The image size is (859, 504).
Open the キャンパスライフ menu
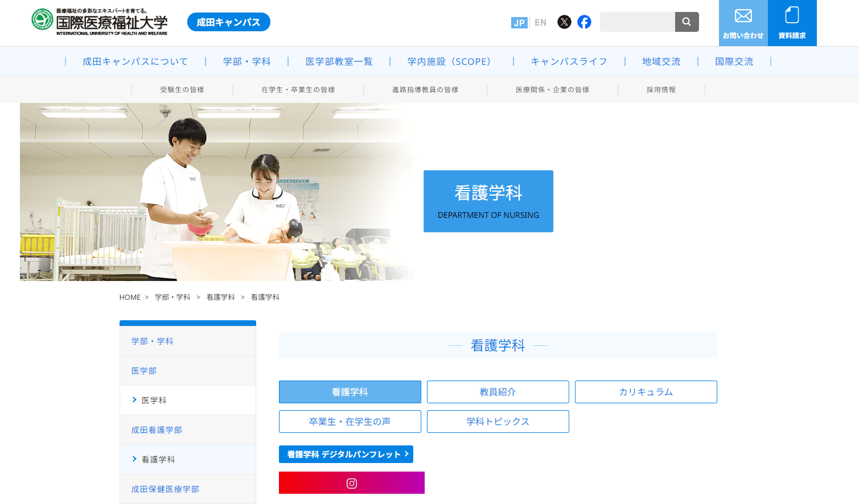pyautogui.click(x=569, y=61)
